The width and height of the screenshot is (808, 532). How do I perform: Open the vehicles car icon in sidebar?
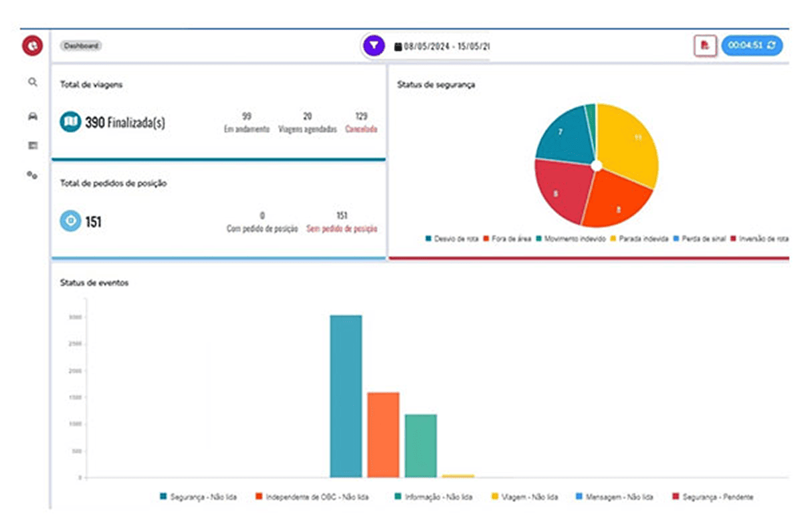pyautogui.click(x=32, y=116)
